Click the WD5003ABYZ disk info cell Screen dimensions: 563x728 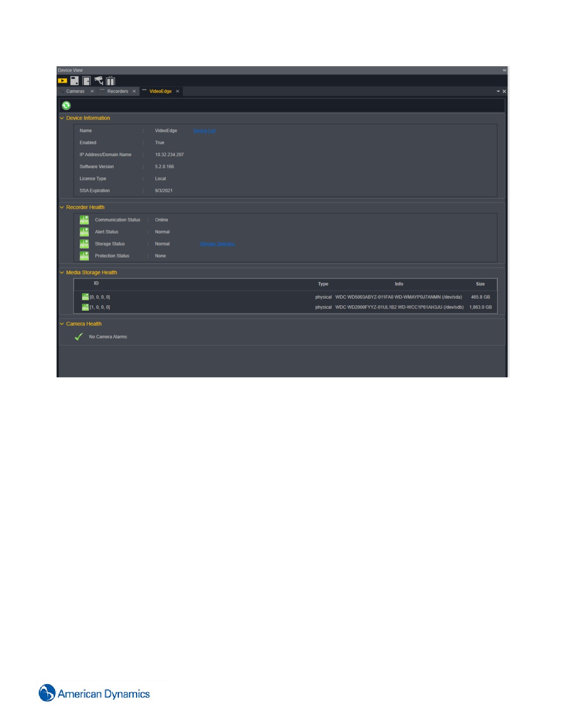coord(399,297)
